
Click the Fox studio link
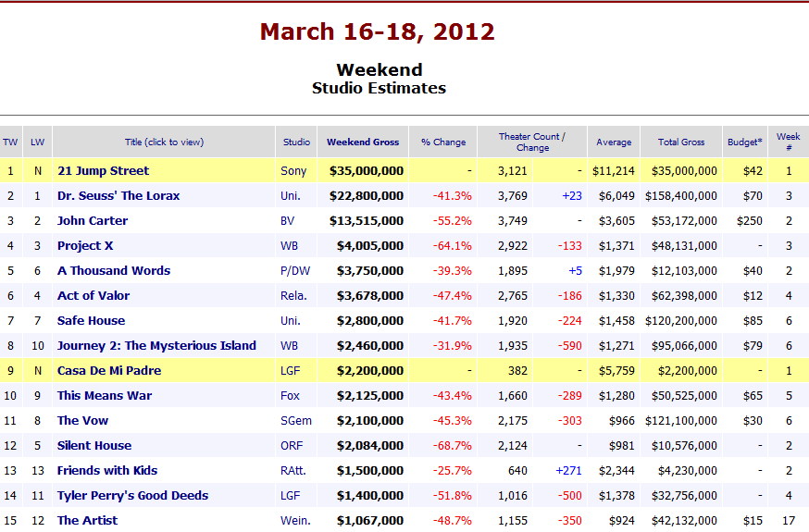pos(290,396)
